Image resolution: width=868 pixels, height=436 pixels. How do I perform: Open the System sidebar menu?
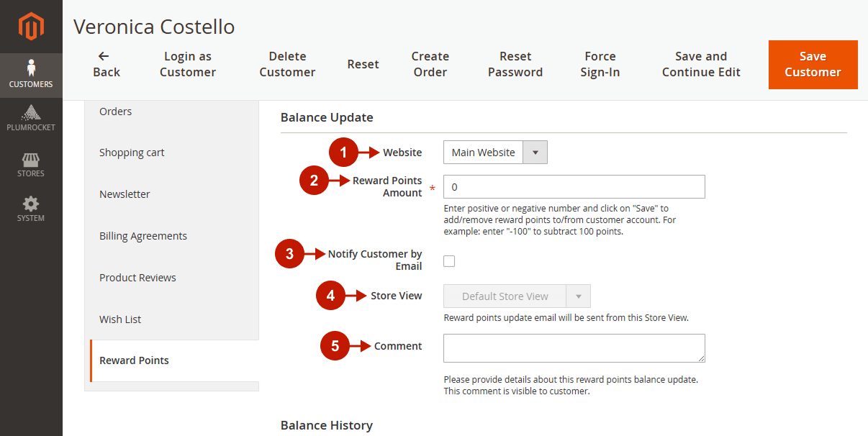click(31, 209)
